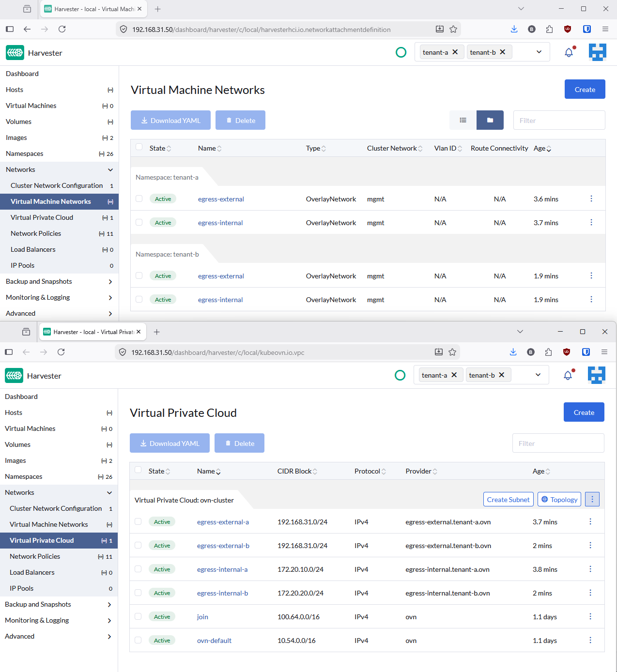Viewport: 617px width, 672px height.
Task: Select the checkbox for tenant-b egress-external
Action: 139,275
